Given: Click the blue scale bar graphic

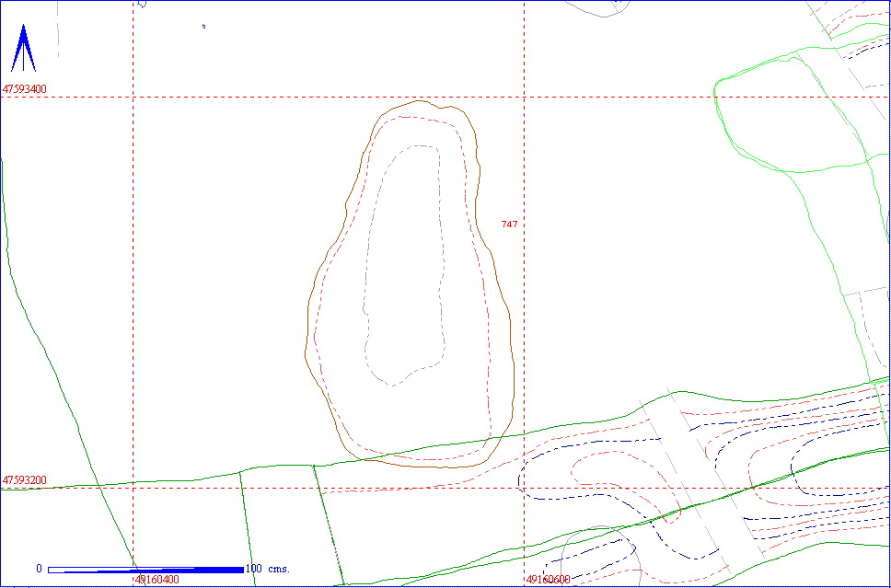Looking at the screenshot, I should pos(146,570).
